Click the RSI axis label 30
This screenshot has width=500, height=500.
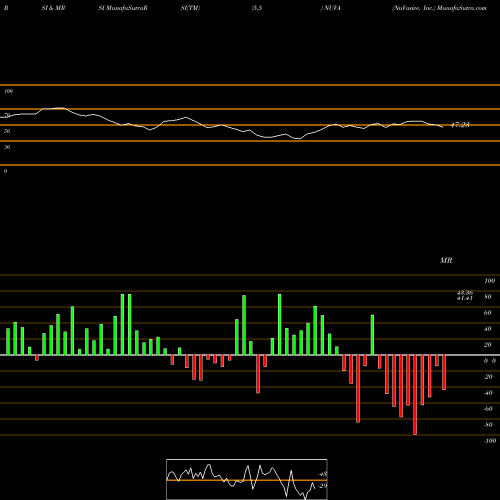coord(7,147)
